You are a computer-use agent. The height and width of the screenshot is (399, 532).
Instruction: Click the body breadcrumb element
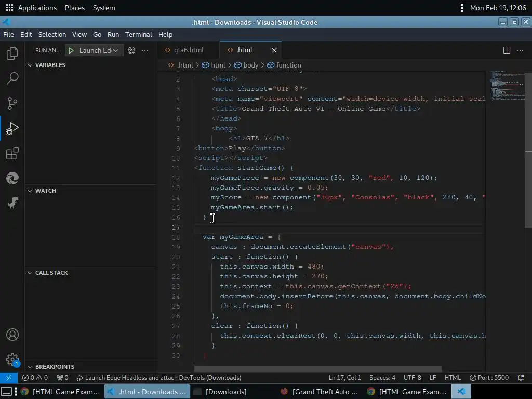click(x=246, y=65)
